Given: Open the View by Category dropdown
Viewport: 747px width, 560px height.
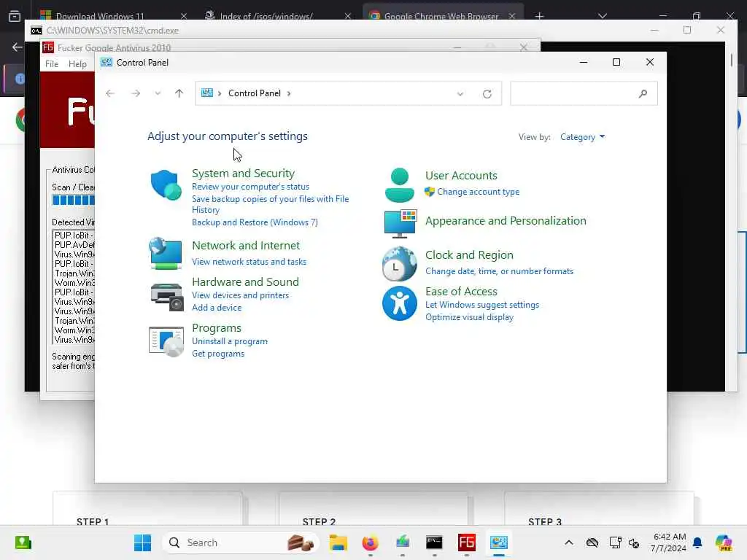Looking at the screenshot, I should [582, 137].
